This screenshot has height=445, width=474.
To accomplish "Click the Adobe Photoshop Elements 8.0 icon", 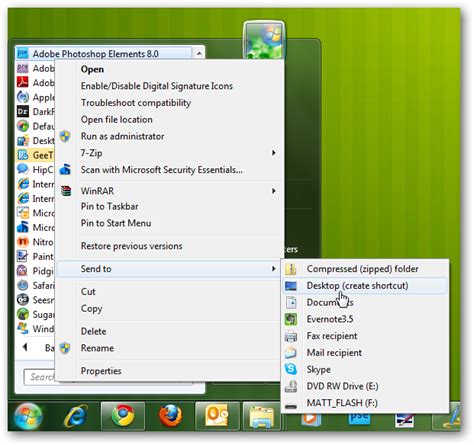I will (22, 53).
